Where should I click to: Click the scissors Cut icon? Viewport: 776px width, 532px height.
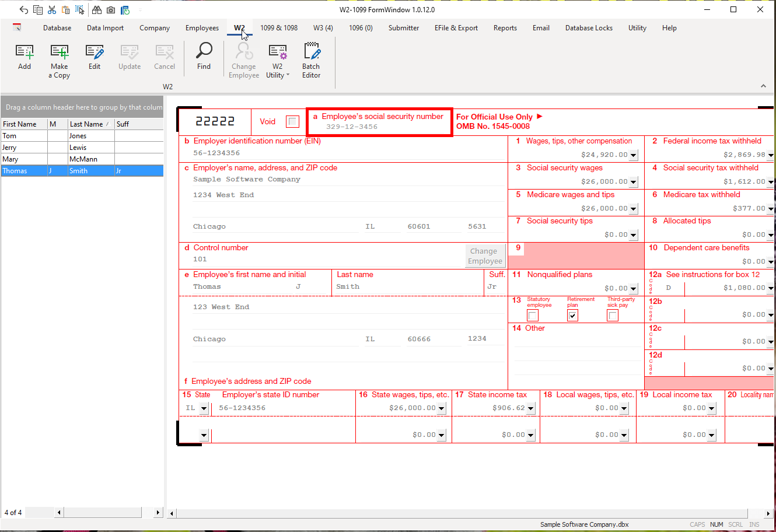[x=52, y=10]
